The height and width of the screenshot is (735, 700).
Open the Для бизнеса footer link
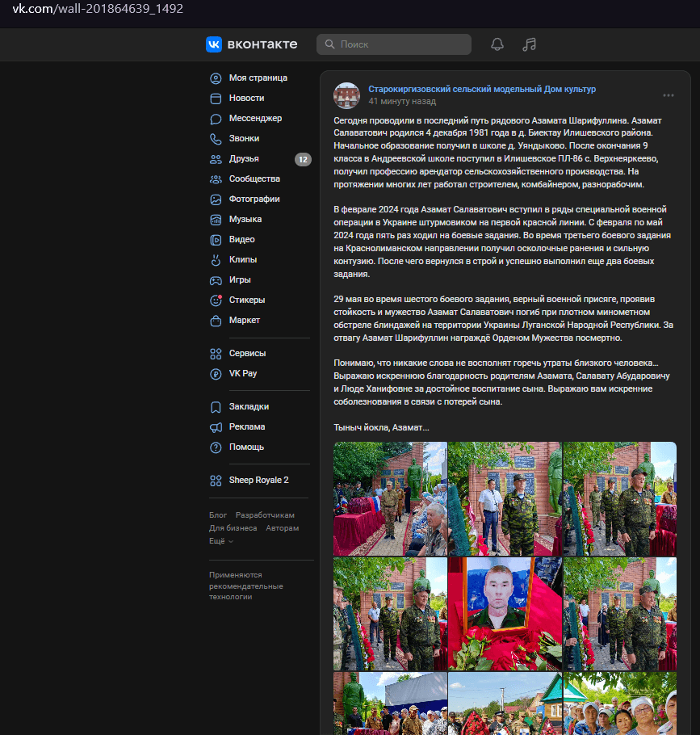pyautogui.click(x=233, y=527)
